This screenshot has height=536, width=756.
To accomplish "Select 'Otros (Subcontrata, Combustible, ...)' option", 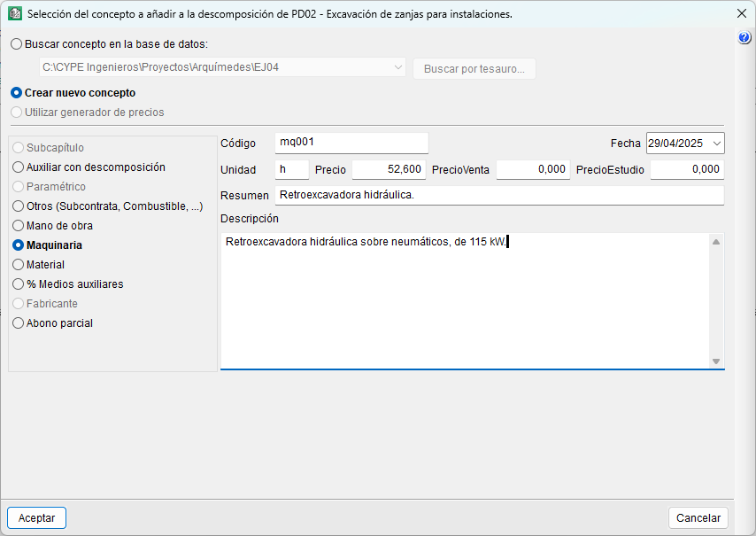I will click(x=18, y=206).
